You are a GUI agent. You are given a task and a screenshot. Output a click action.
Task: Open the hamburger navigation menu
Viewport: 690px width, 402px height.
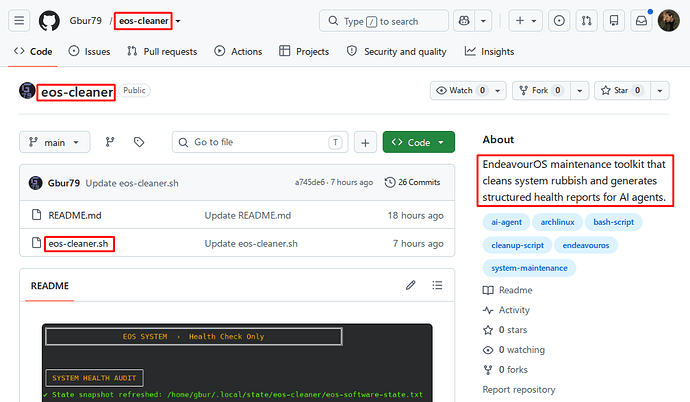click(x=19, y=21)
